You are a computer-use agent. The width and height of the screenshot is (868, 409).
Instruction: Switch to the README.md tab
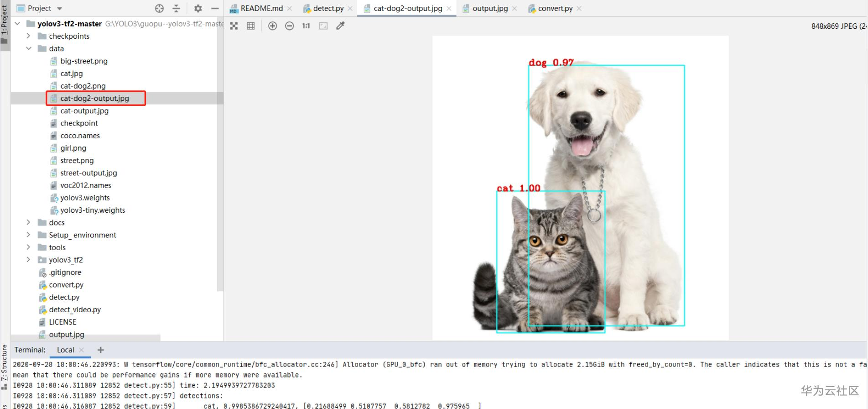261,8
